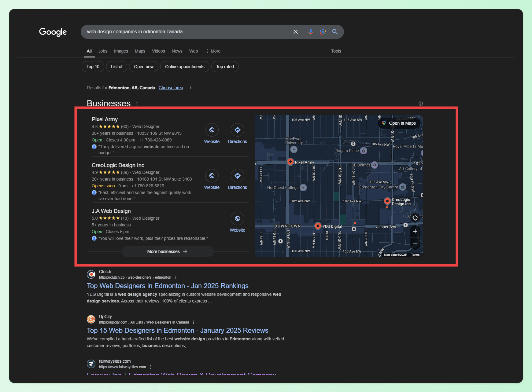Click the fairwaysites.com favicon

91,364
